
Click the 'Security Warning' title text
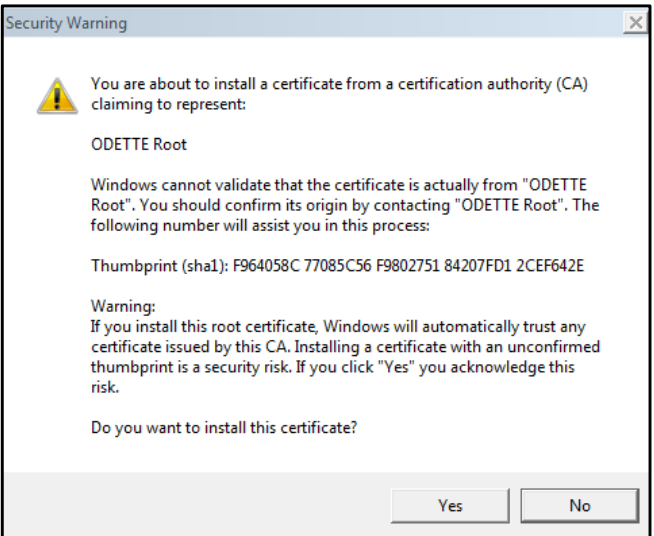click(x=66, y=23)
